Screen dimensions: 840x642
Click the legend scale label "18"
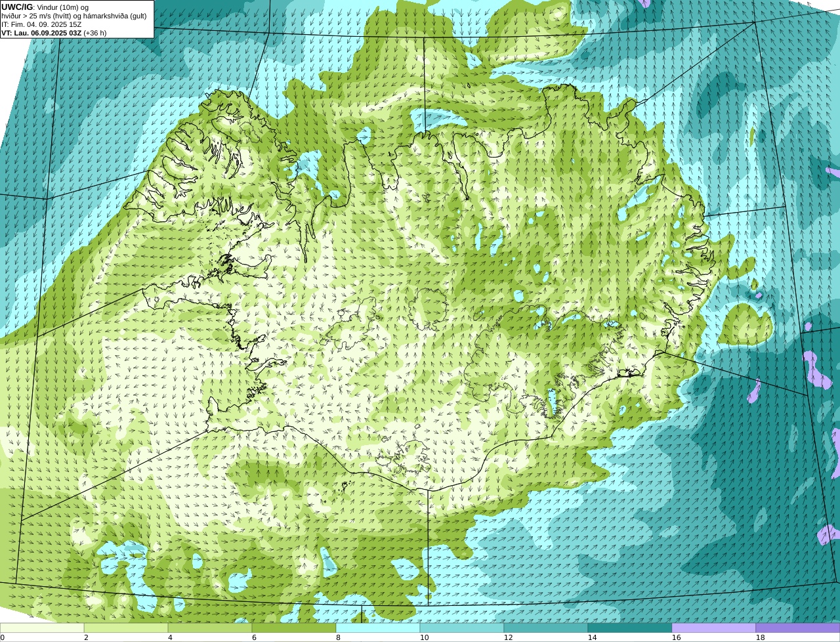coord(760,637)
